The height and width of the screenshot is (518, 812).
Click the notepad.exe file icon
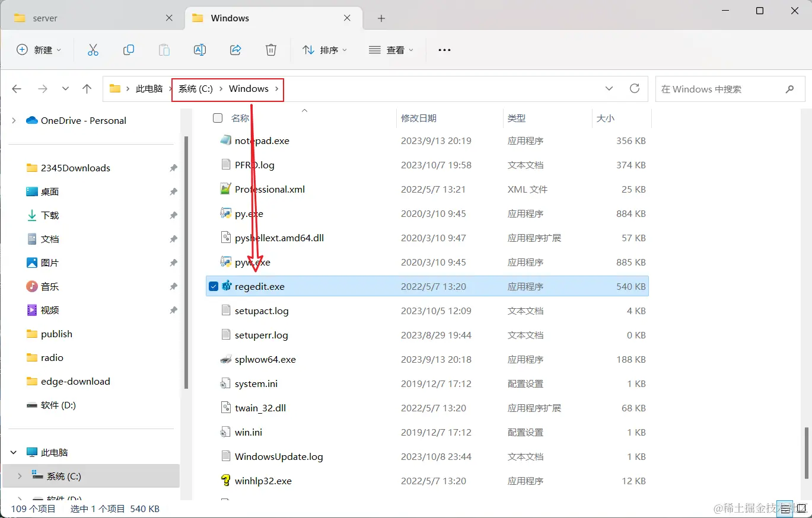[225, 140]
